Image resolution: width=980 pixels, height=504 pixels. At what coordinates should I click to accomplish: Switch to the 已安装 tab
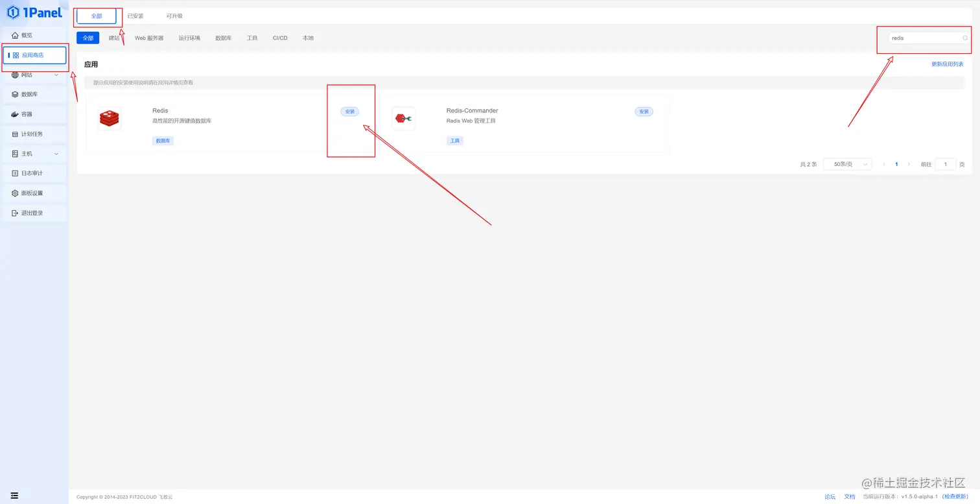pyautogui.click(x=135, y=16)
